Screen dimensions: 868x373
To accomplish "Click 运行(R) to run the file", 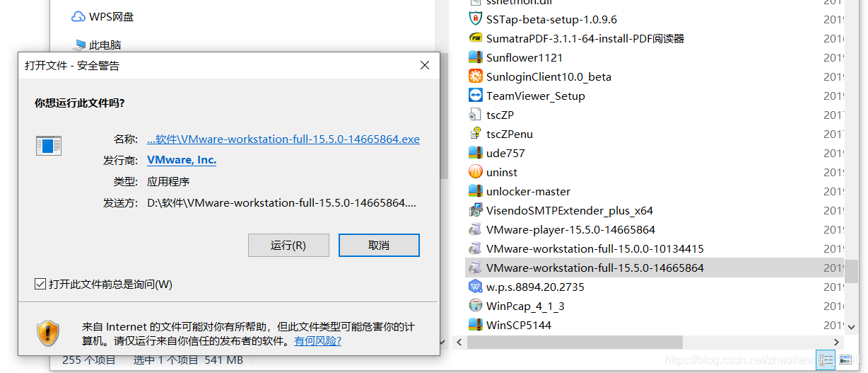I will [288, 245].
